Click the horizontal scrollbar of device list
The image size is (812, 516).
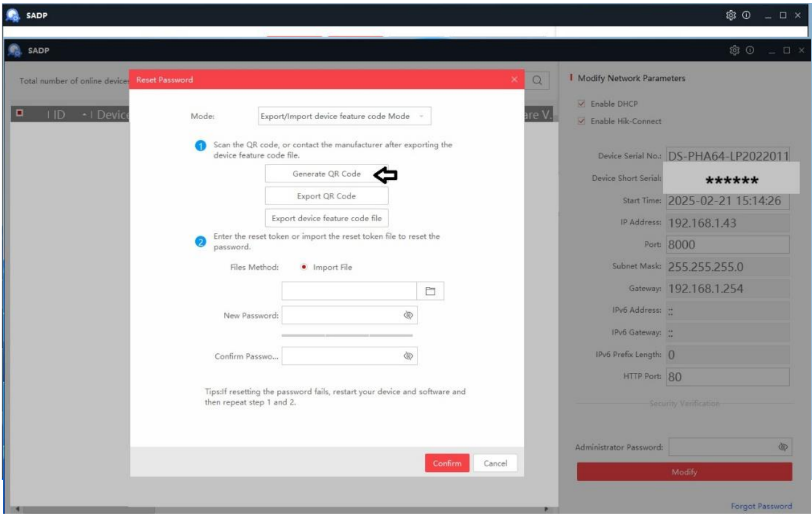[x=89, y=509]
